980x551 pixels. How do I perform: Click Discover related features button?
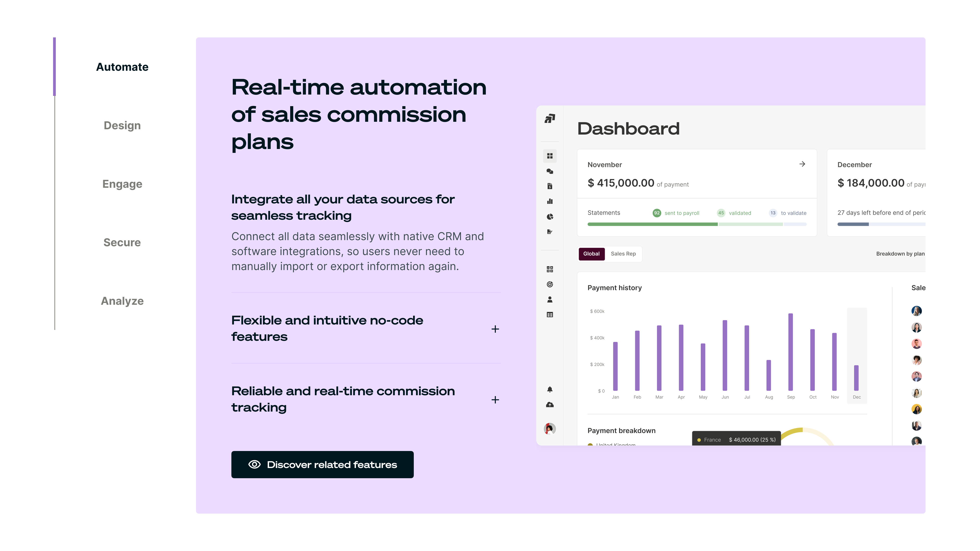[322, 465]
